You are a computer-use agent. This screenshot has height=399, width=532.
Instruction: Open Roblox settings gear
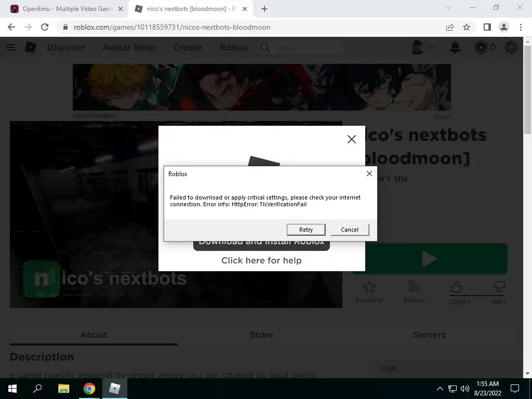[x=511, y=47]
